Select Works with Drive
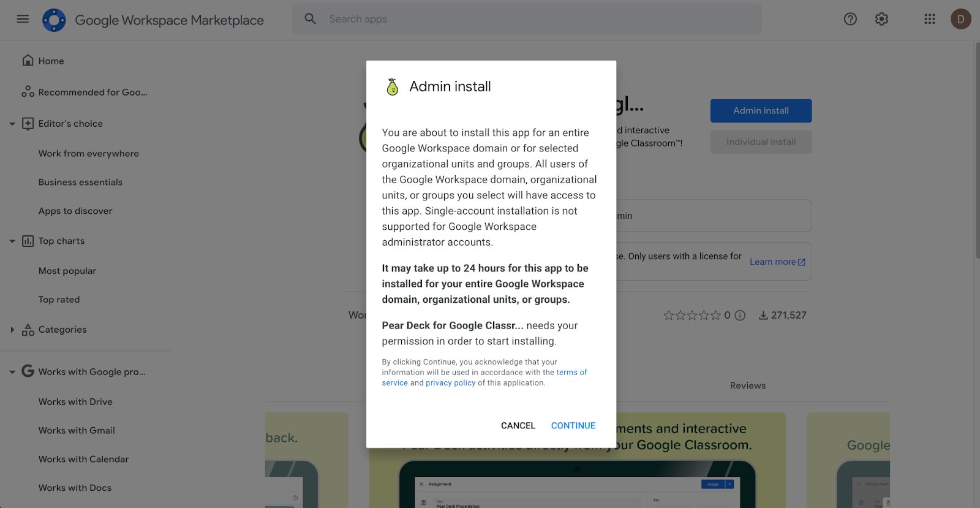The height and width of the screenshot is (508, 980). (x=75, y=402)
